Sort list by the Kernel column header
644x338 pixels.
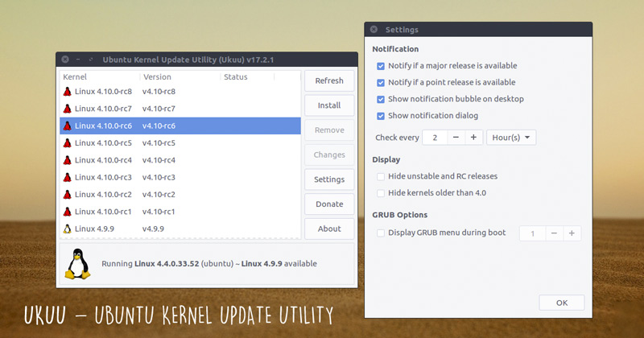point(100,76)
